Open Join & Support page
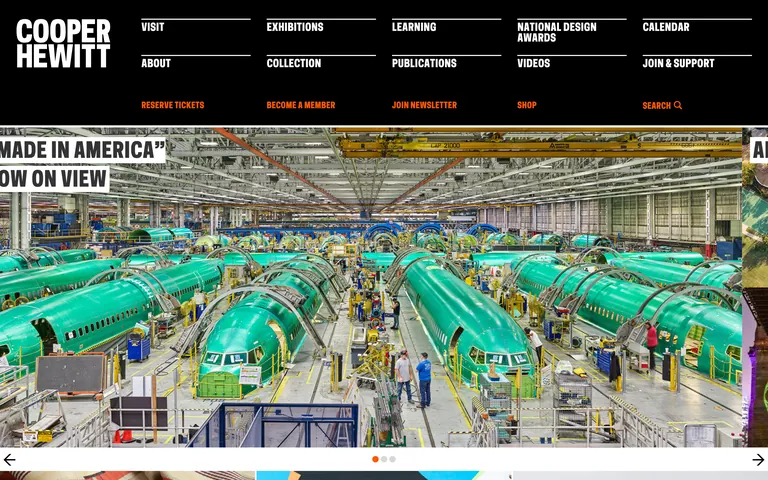The height and width of the screenshot is (480, 768). [x=678, y=63]
